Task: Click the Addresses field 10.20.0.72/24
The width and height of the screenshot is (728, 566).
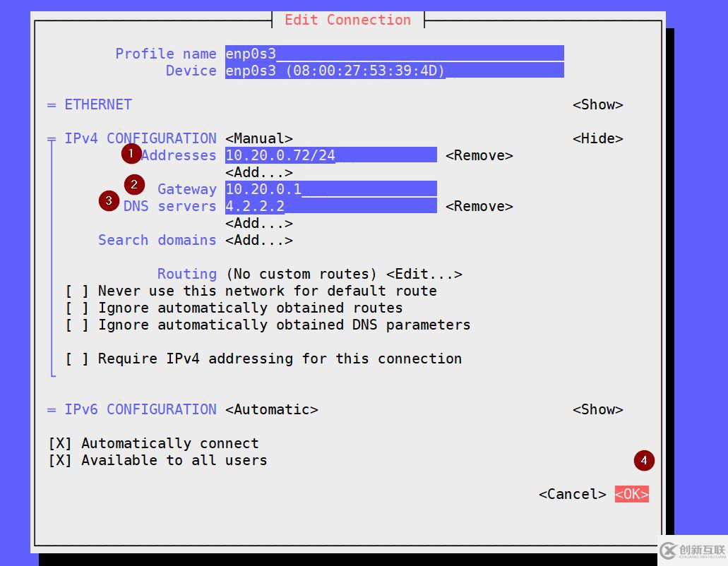Action: click(330, 155)
